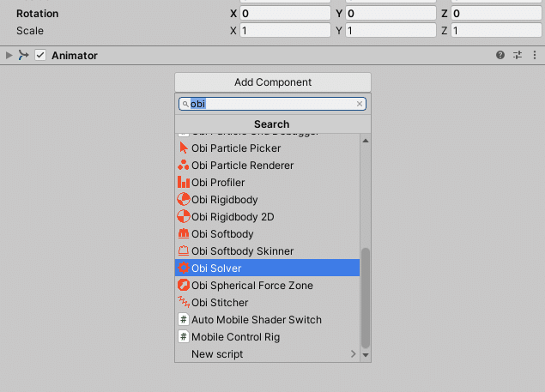Expand the Animator component foldout
The width and height of the screenshot is (545, 392).
click(9, 56)
